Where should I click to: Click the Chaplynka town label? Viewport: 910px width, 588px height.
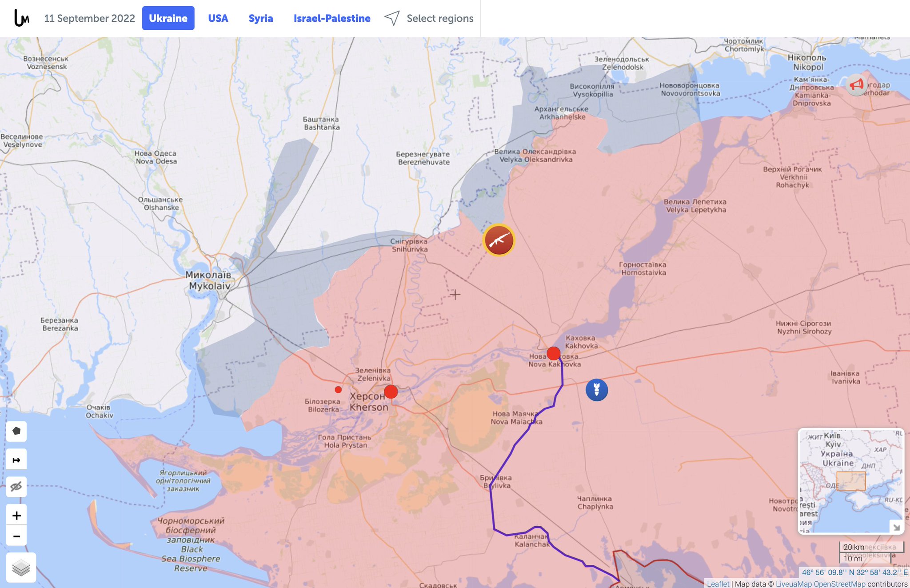(x=595, y=502)
